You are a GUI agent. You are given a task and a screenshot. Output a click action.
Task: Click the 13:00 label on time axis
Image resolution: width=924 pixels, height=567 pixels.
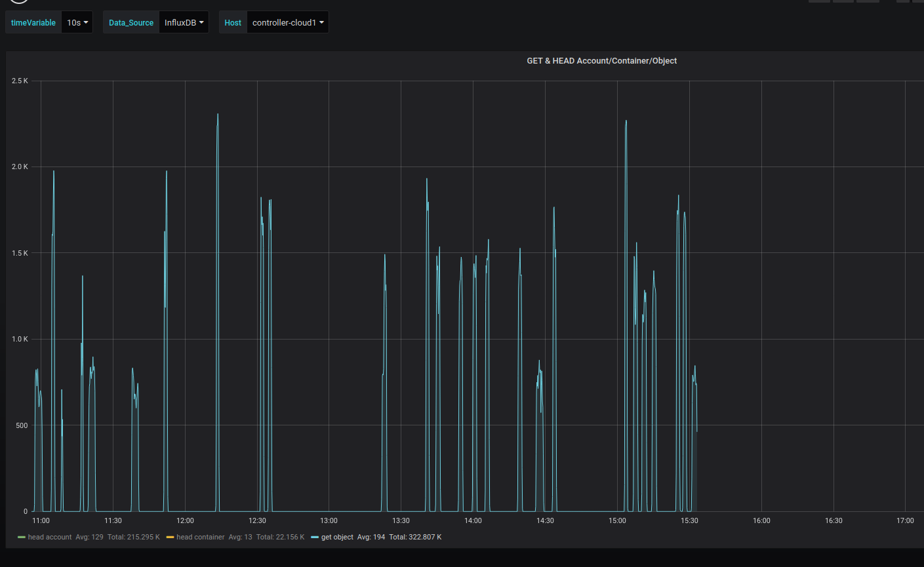pos(329,521)
